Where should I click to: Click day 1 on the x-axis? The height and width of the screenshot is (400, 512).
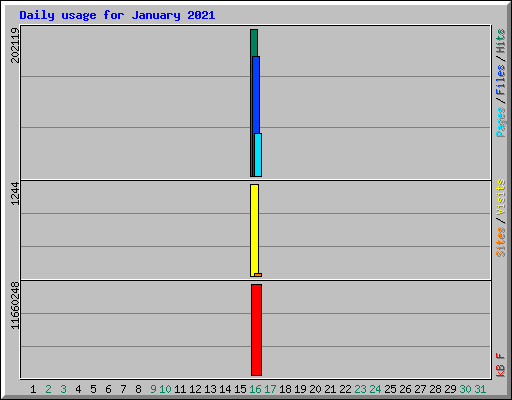(x=33, y=389)
